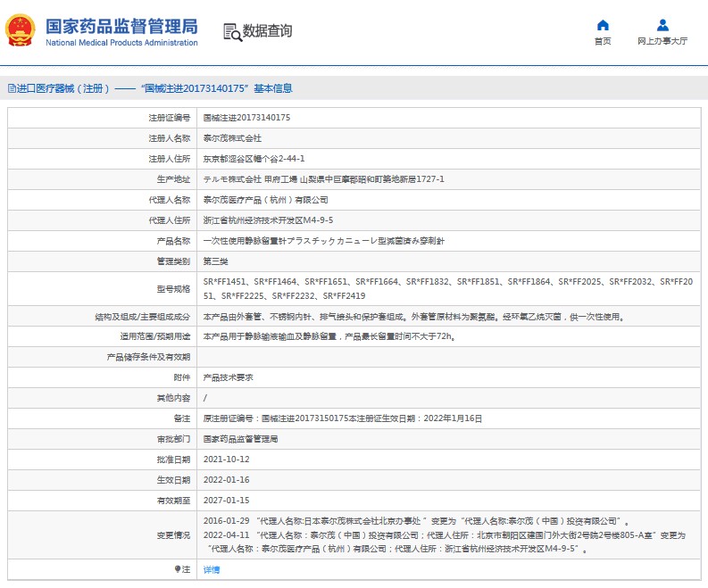Click the document icon before 进口医疗器械
Screen dimensions: 708x588
pos(12,88)
